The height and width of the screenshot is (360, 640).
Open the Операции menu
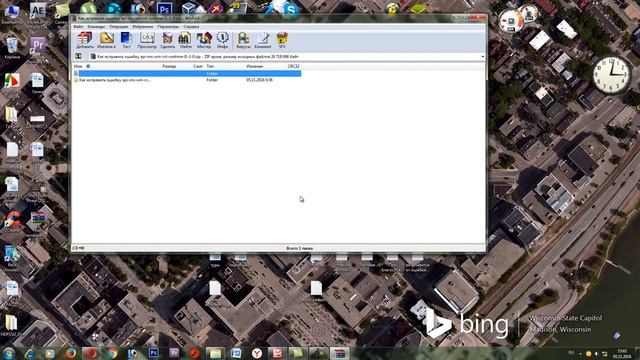[x=118, y=27]
